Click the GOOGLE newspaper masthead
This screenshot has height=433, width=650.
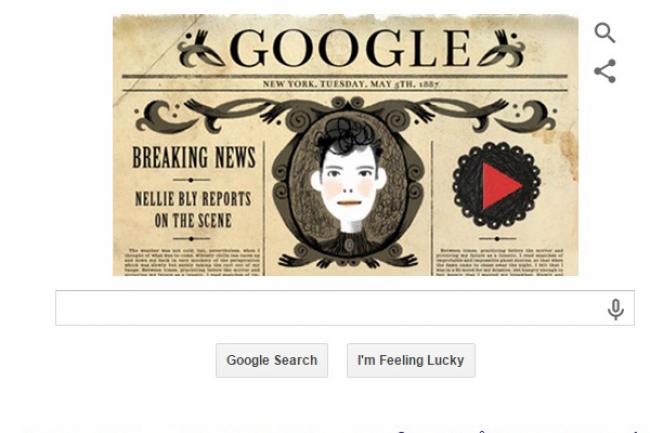[x=350, y=48]
